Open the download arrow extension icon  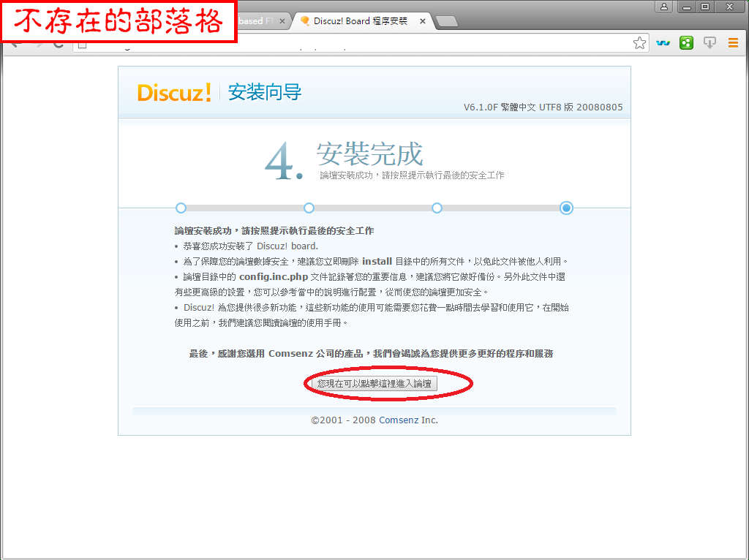click(710, 43)
